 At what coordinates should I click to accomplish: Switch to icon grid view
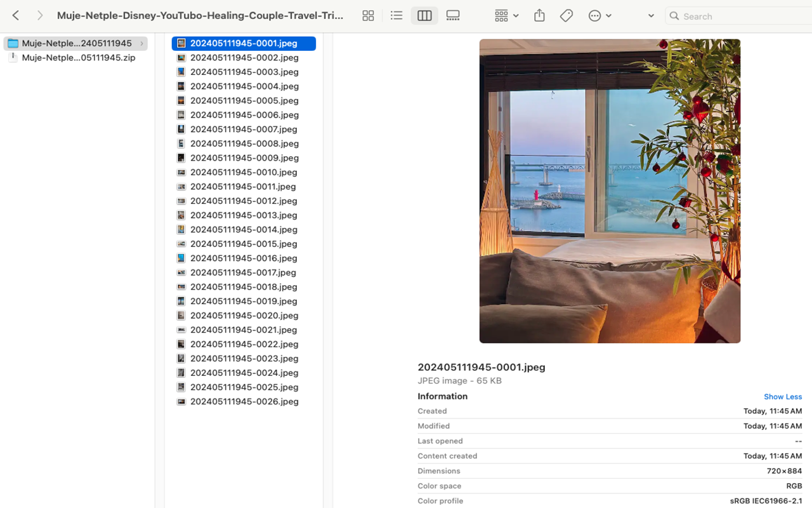pyautogui.click(x=368, y=16)
